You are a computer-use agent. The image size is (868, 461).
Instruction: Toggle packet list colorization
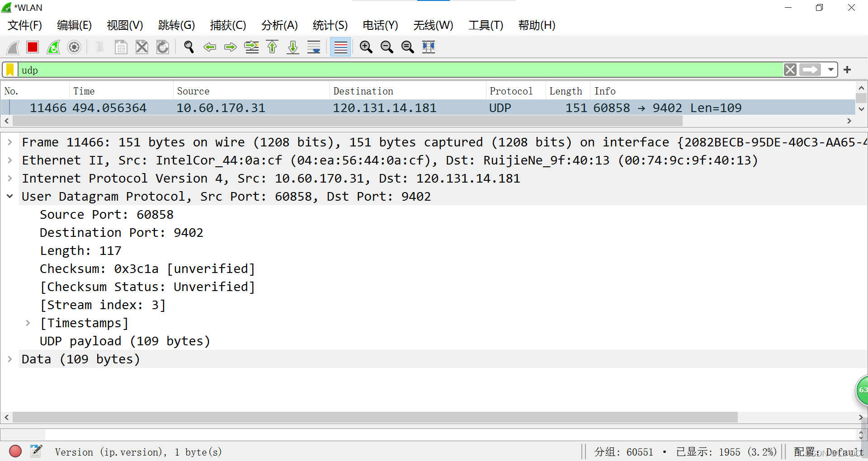(340, 47)
